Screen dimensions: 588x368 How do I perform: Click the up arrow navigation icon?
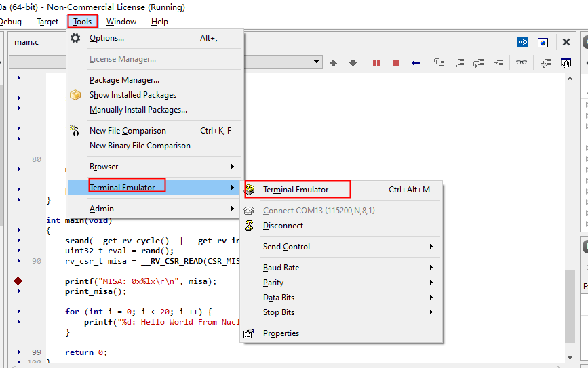[x=333, y=63]
